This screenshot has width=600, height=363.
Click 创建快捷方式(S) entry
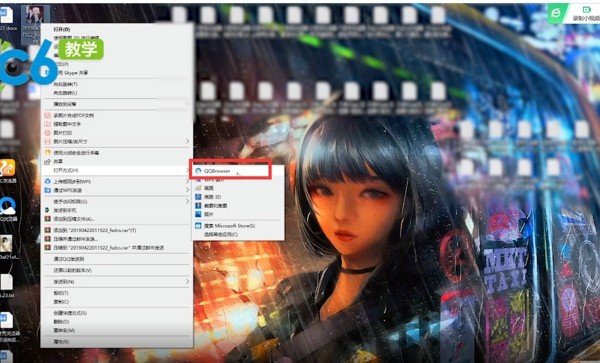pos(70,313)
